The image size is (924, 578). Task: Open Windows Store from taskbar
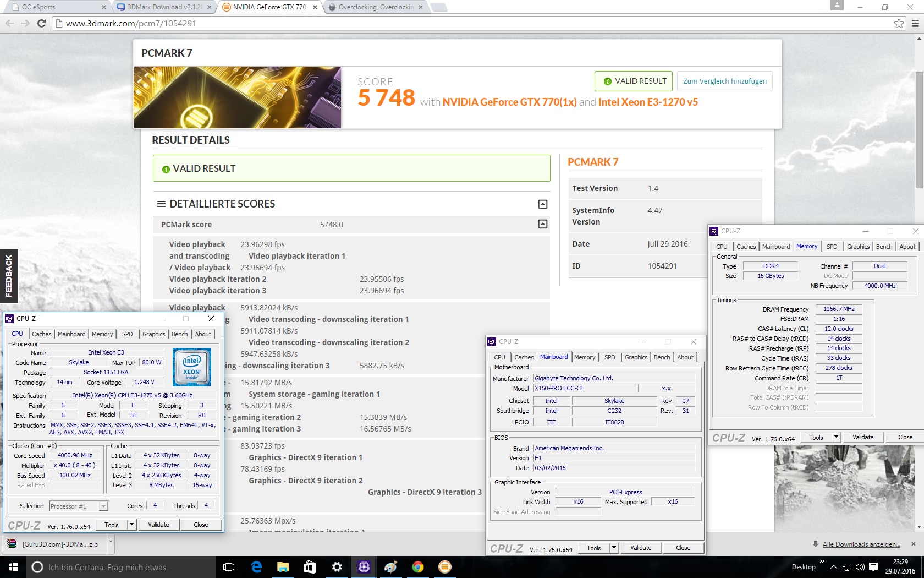point(310,567)
